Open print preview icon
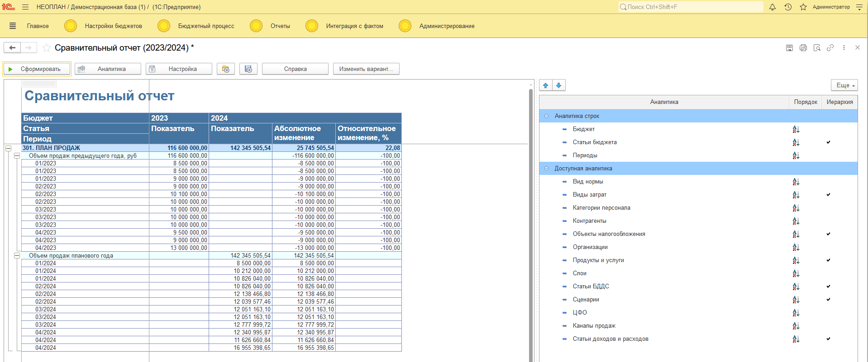This screenshot has width=868, height=362. 817,47
